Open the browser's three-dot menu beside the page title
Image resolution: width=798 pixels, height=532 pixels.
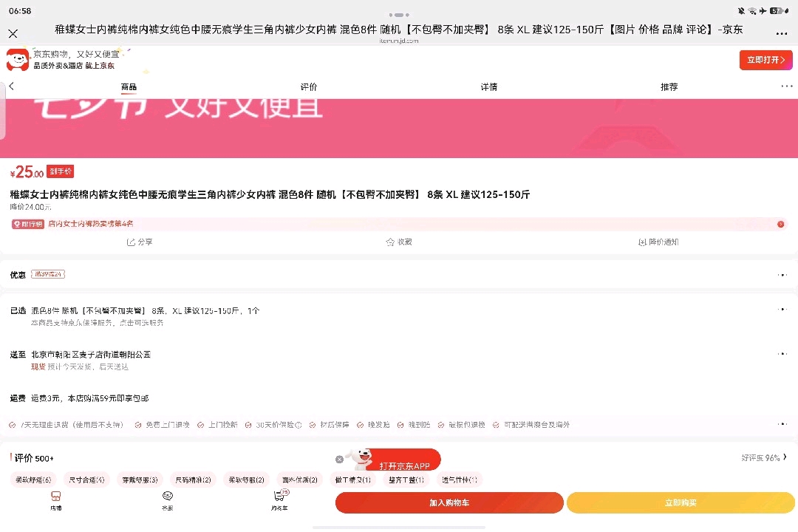(x=782, y=33)
